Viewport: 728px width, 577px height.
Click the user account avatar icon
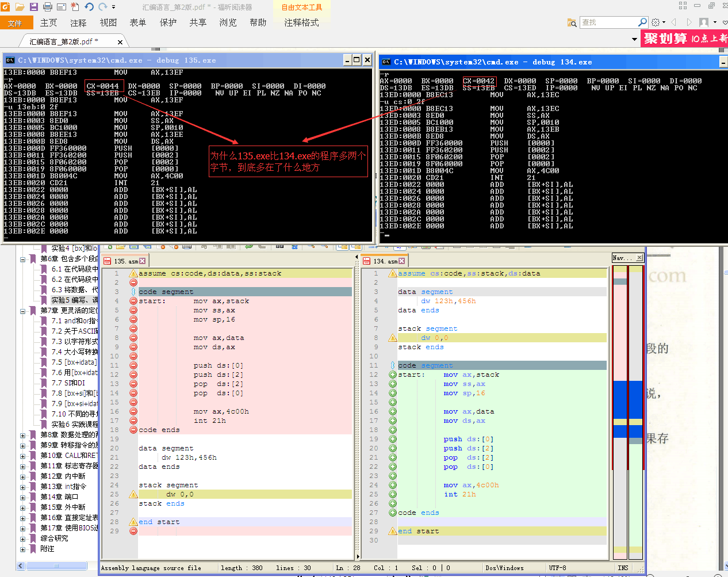[x=704, y=22]
